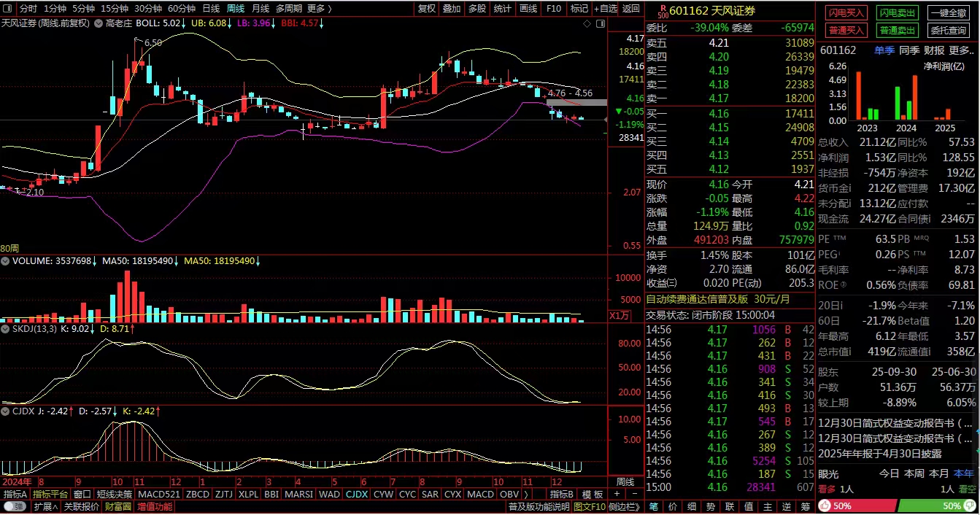This screenshot has width=980, height=515.
Task: Select the 笔 tick tab
Action: tap(655, 506)
